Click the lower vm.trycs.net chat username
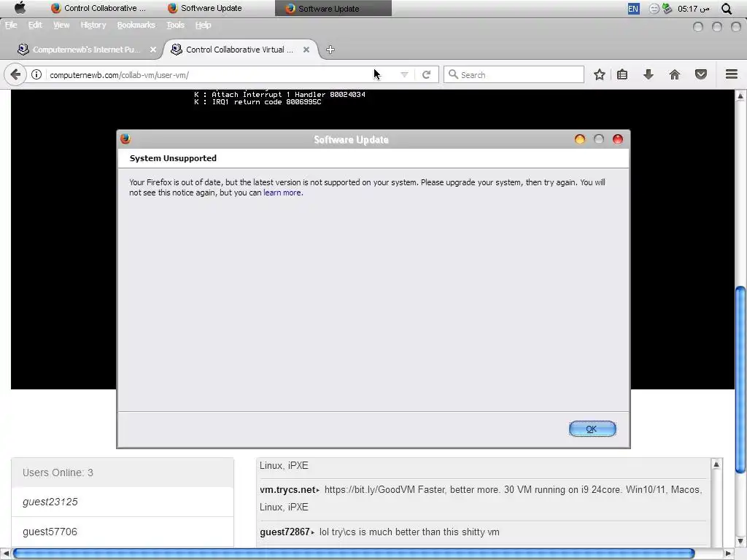The height and width of the screenshot is (560, 747). pos(287,489)
